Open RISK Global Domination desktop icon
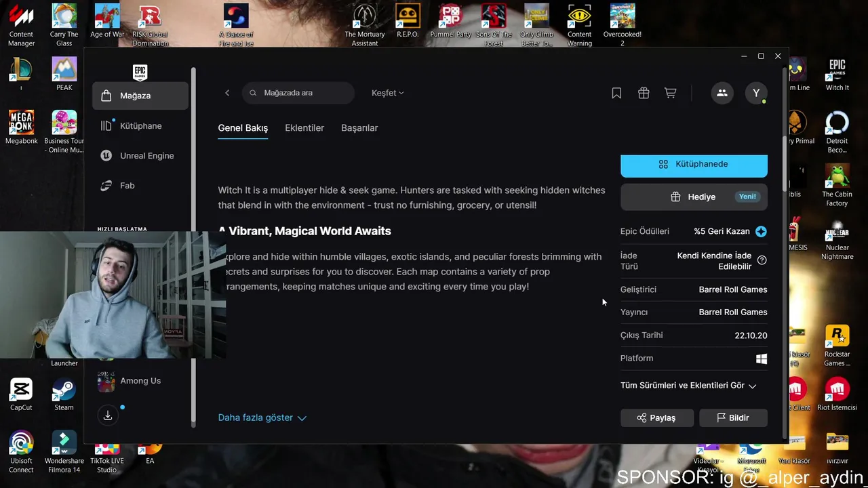The height and width of the screenshot is (488, 868). 150,26
